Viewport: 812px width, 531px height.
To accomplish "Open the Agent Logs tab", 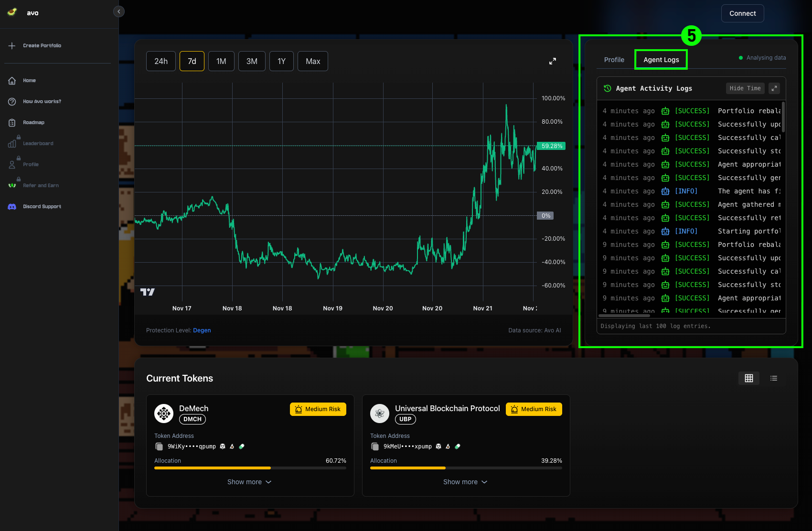I will tap(661, 60).
